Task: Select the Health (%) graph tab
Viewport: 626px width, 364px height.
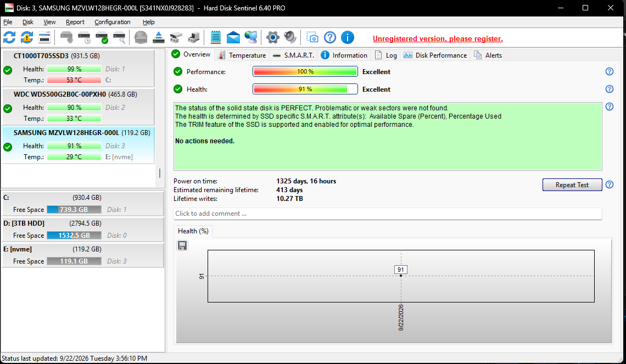Action: click(x=193, y=231)
